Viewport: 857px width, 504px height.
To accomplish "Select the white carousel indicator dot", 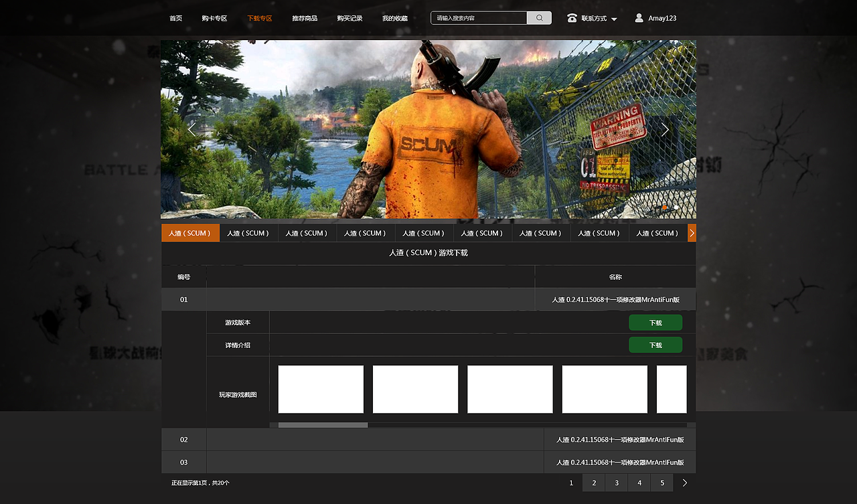I will click(x=676, y=208).
